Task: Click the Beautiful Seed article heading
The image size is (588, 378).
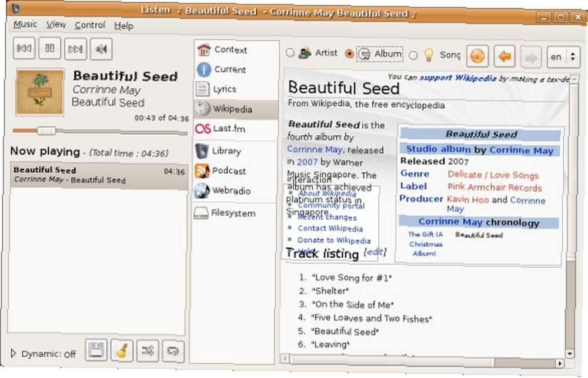Action: [x=344, y=88]
